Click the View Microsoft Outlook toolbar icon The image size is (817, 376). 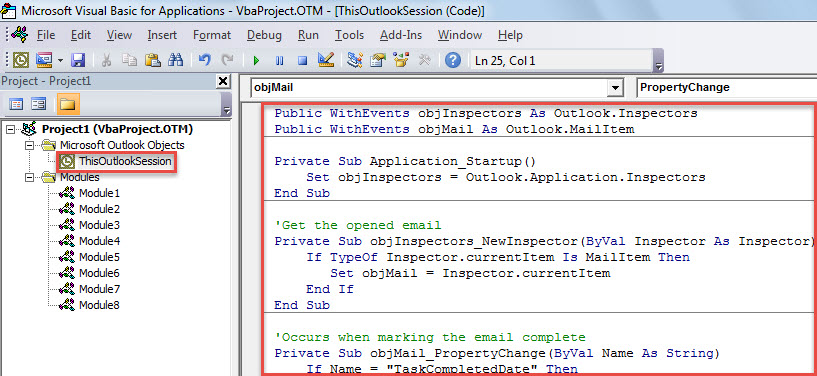21,60
